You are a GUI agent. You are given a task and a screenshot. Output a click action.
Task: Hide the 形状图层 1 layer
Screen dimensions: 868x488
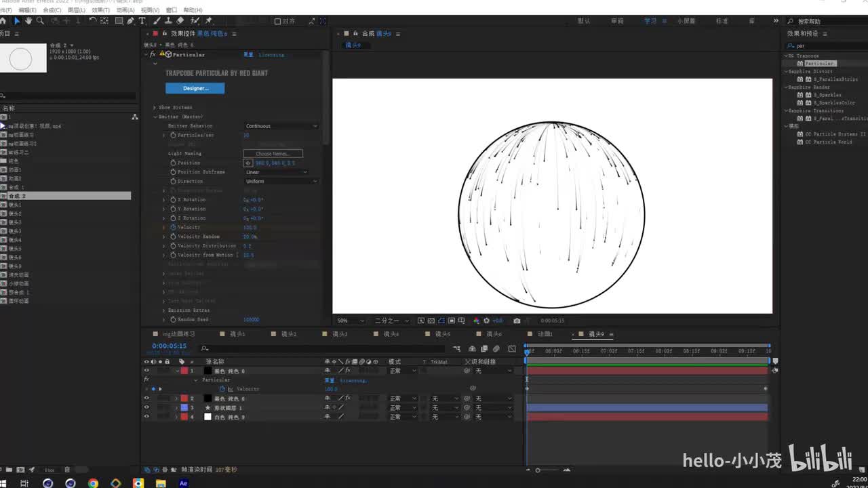click(146, 408)
